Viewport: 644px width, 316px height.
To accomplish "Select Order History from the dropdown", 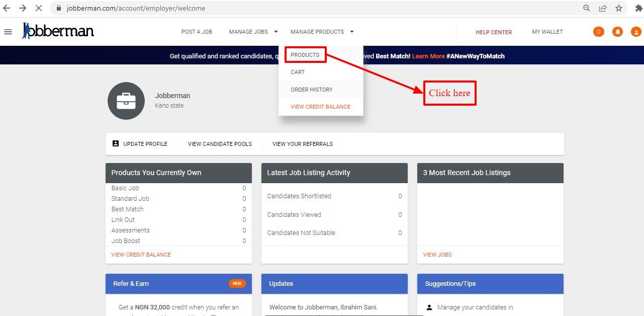I will tap(312, 90).
